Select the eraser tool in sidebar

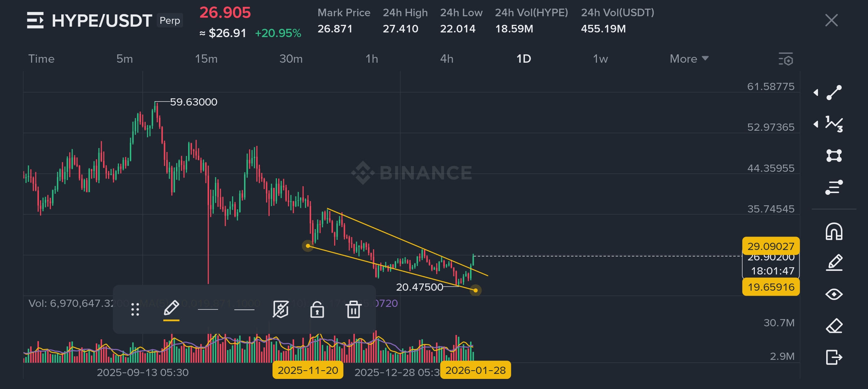tap(834, 326)
